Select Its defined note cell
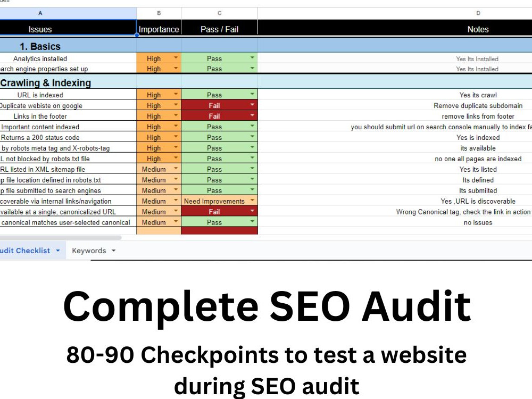532x399 pixels. coord(395,180)
